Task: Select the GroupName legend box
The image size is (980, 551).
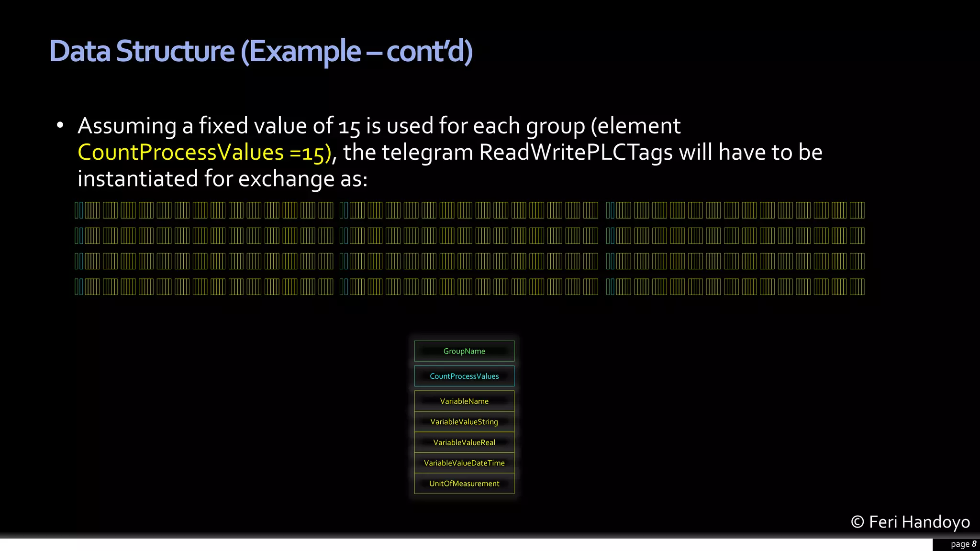Action: 464,351
